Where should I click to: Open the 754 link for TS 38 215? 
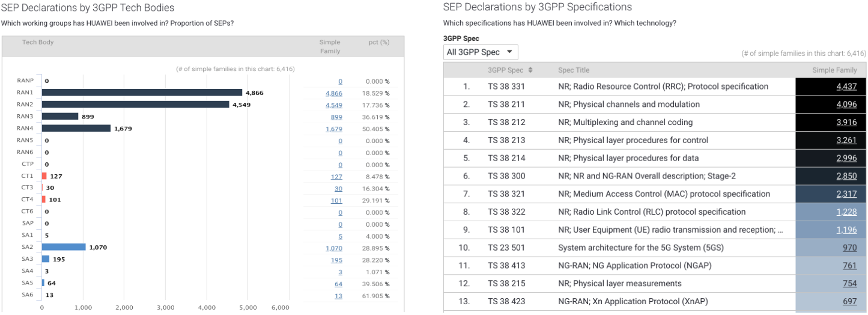tap(850, 284)
